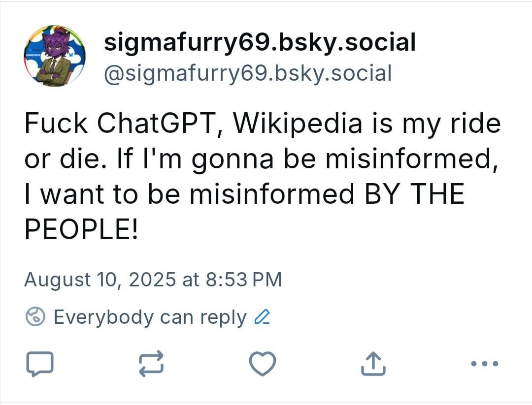This screenshot has height=405, width=532.
Task: Like the post with the heart icon
Action: [262, 364]
